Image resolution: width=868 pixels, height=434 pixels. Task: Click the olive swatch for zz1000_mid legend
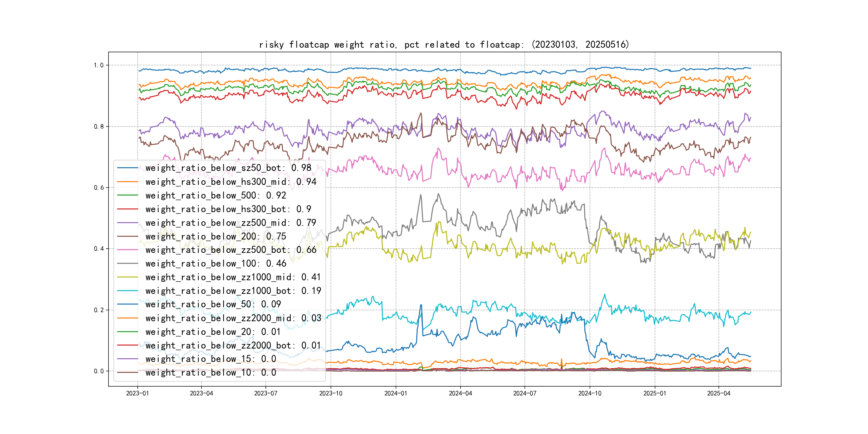click(128, 277)
